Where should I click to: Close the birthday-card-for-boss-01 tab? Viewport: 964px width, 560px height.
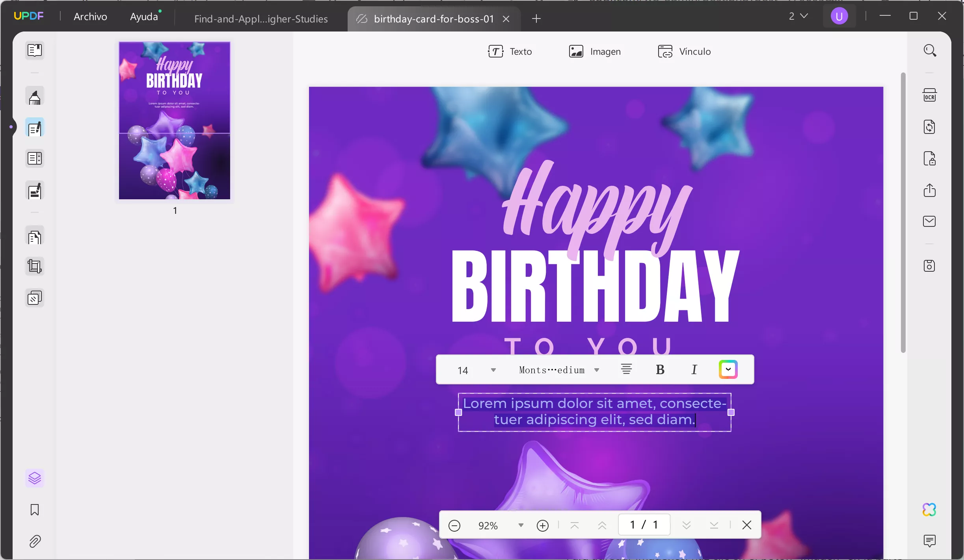(x=506, y=19)
